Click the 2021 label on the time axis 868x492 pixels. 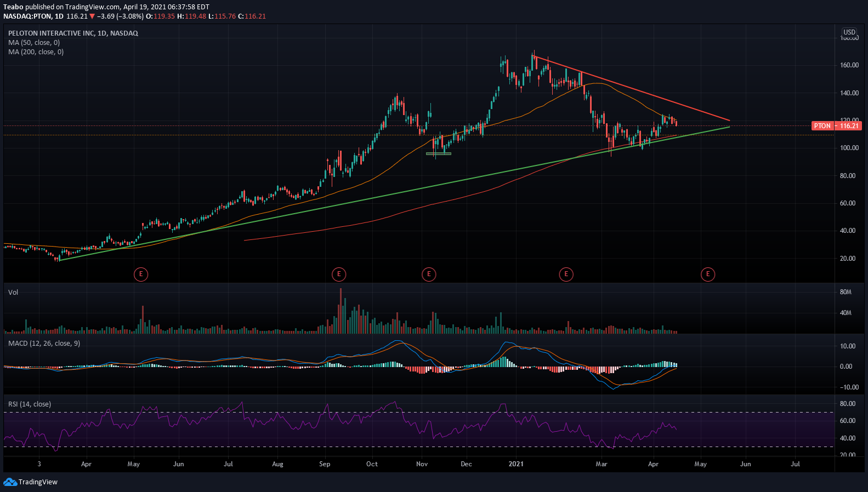pos(516,464)
